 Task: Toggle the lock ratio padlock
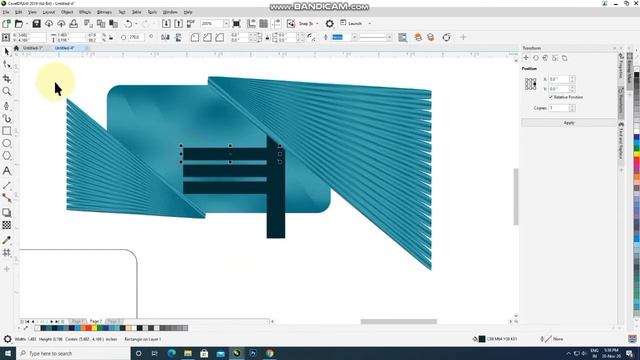point(111,38)
